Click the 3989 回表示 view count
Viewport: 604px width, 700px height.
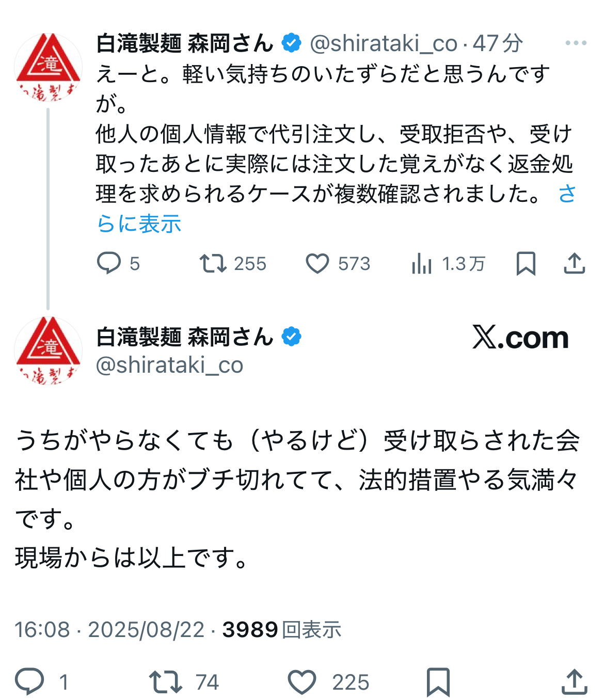click(x=282, y=630)
